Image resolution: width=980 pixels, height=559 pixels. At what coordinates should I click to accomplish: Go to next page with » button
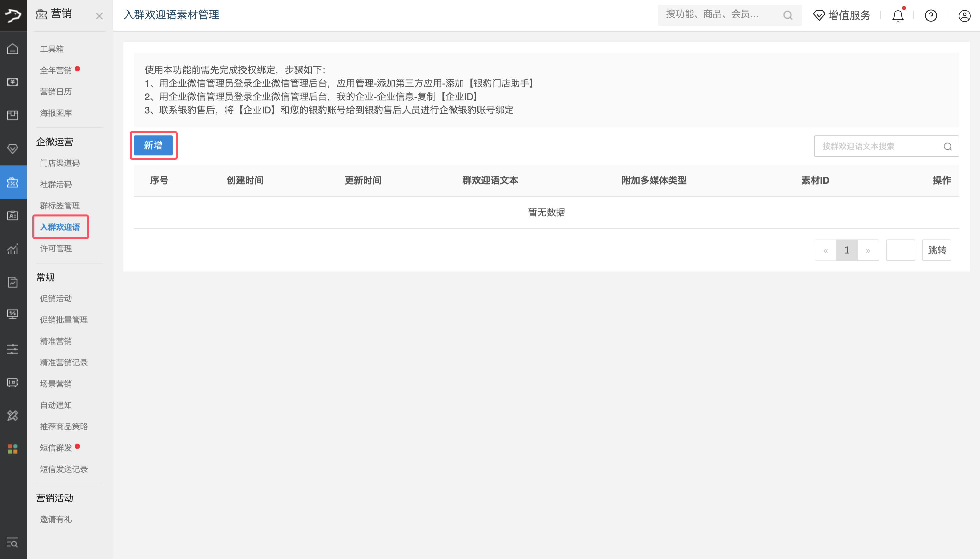(868, 250)
